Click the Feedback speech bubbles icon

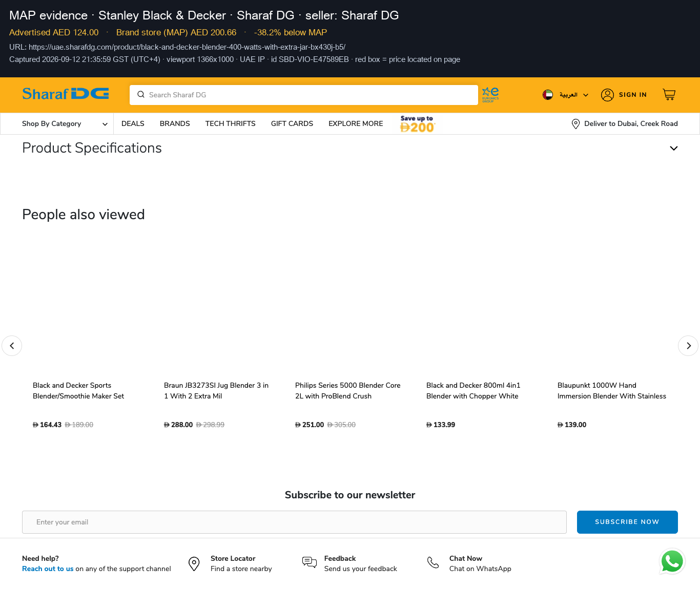coord(310,563)
